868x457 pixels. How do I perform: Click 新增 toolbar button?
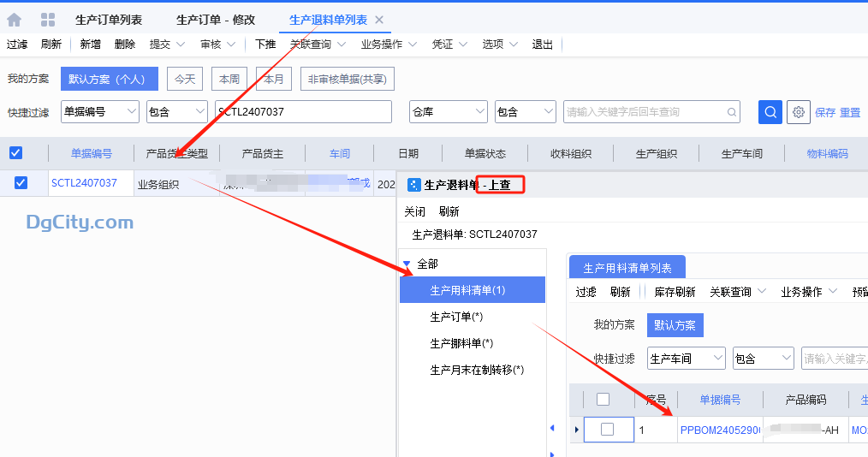click(90, 45)
